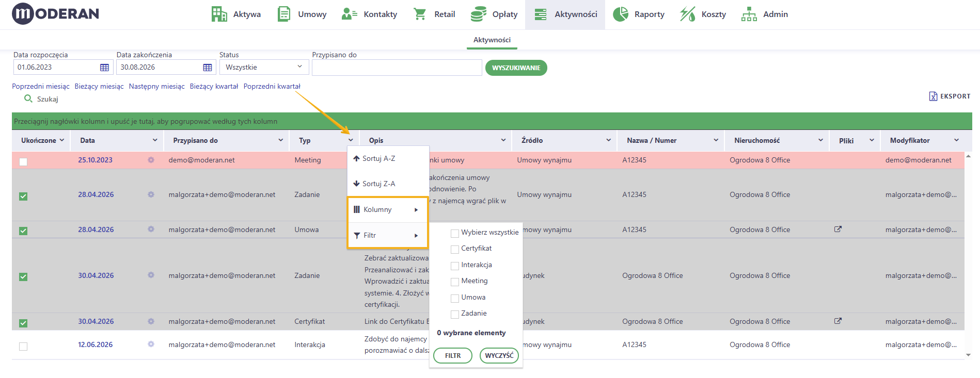Viewport: 980px width, 378px height.
Task: Click the Poprzedni kwartał quick link
Action: pyautogui.click(x=272, y=86)
